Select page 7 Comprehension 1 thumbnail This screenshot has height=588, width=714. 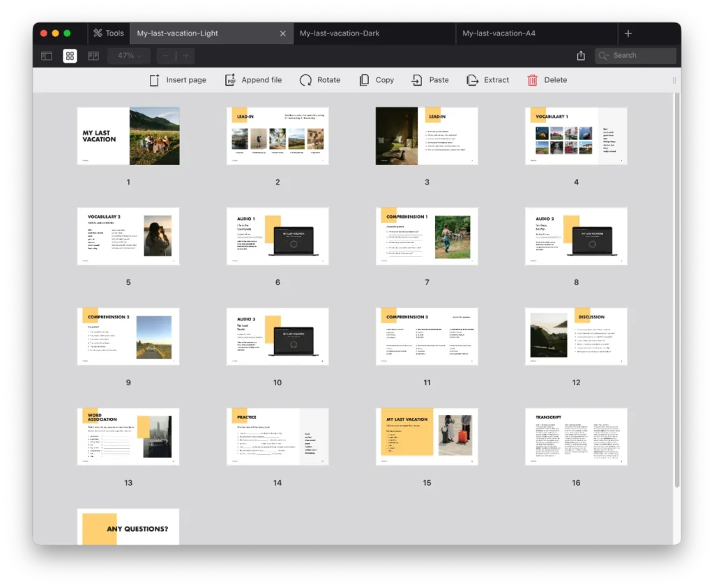(x=427, y=236)
